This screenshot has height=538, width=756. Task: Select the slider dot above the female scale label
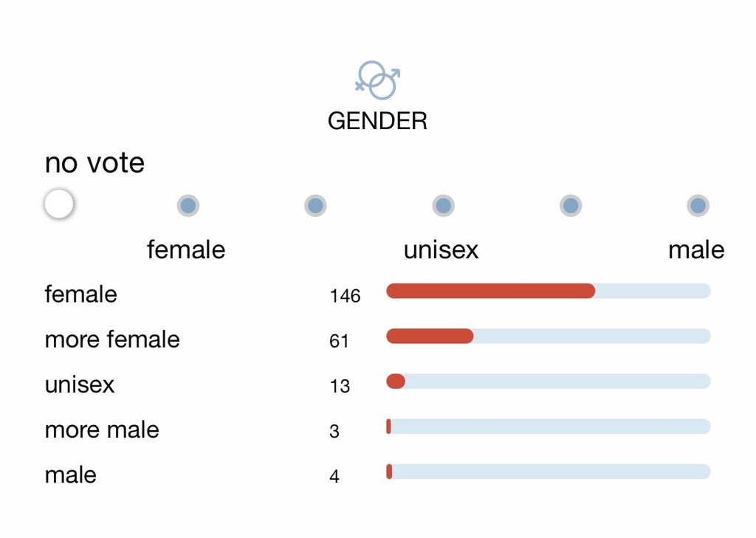click(188, 205)
